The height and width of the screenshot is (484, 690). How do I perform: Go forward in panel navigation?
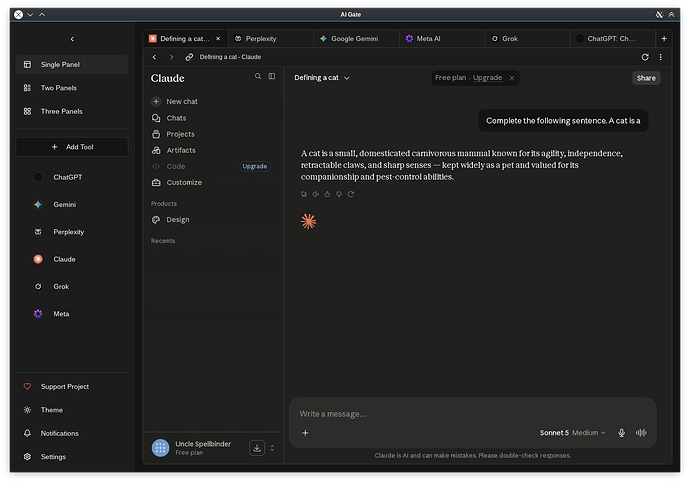click(172, 57)
